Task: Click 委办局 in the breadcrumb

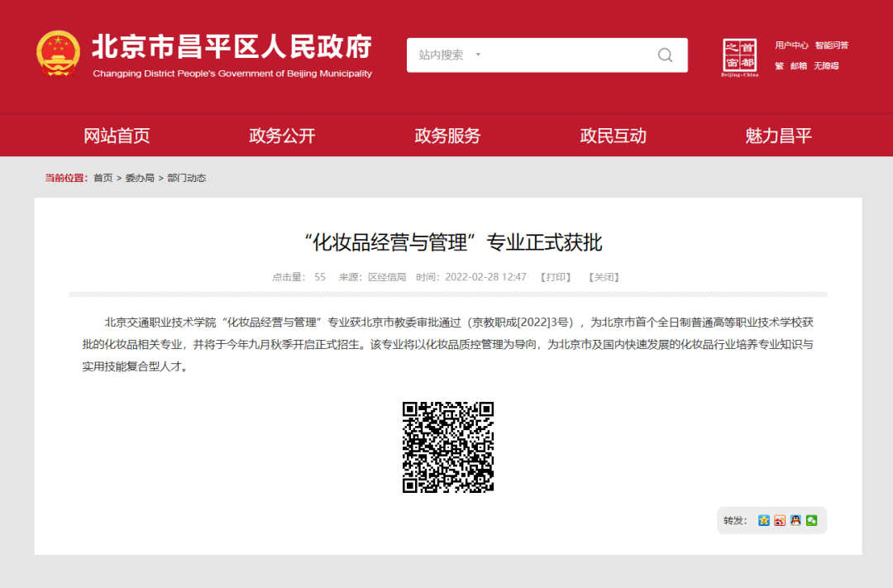Action: 140,178
